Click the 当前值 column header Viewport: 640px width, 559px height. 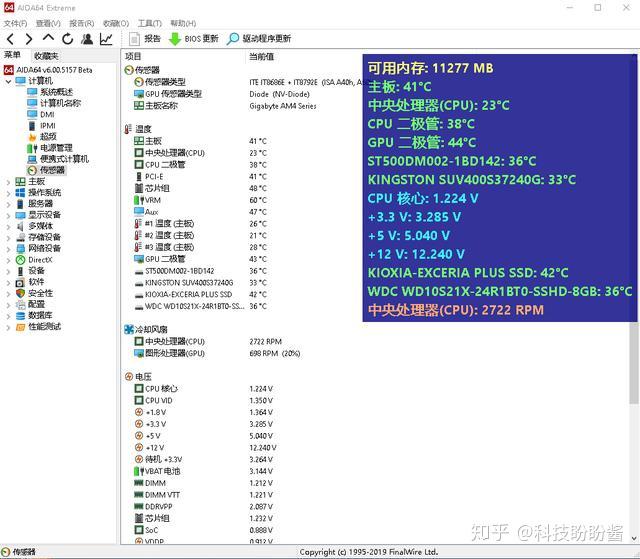pyautogui.click(x=261, y=56)
